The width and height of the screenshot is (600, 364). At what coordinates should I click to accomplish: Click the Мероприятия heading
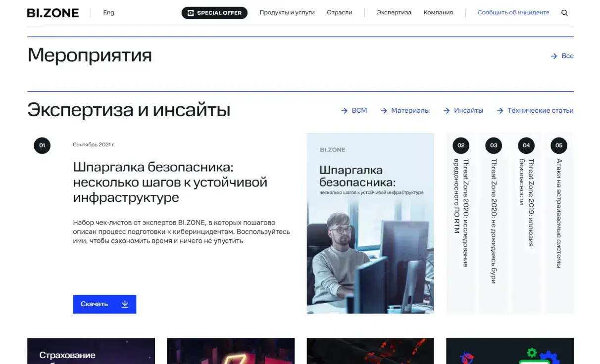tap(90, 55)
